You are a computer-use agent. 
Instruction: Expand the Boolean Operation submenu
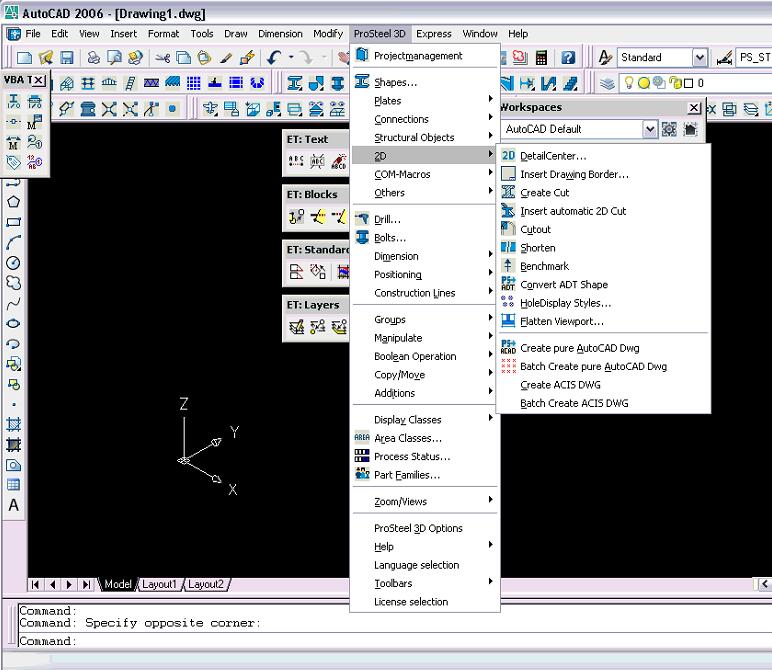425,356
